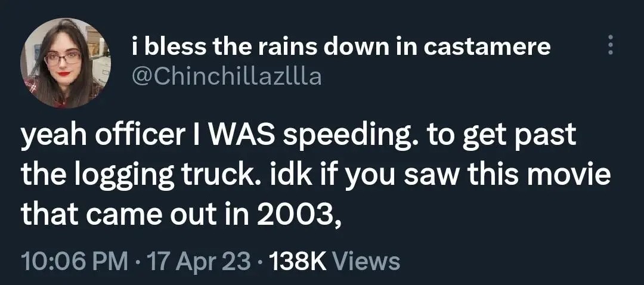
Task: Click the word "Views" label
Action: coord(366,261)
